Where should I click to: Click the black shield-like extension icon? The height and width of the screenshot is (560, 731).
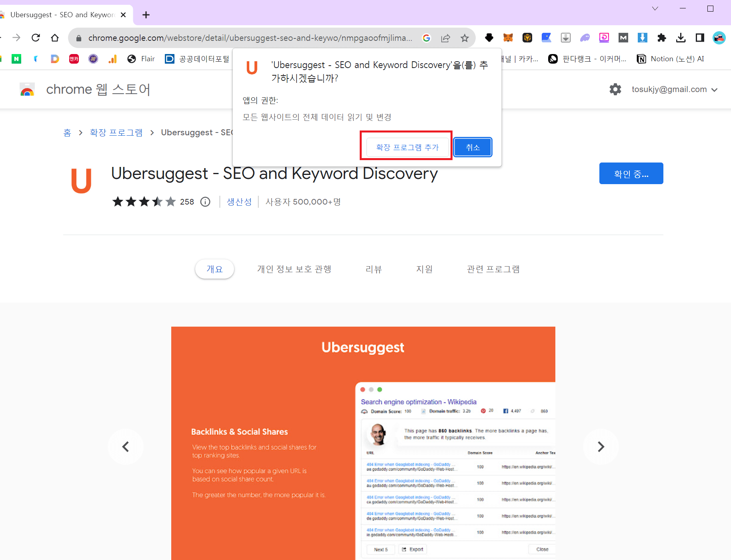(489, 38)
